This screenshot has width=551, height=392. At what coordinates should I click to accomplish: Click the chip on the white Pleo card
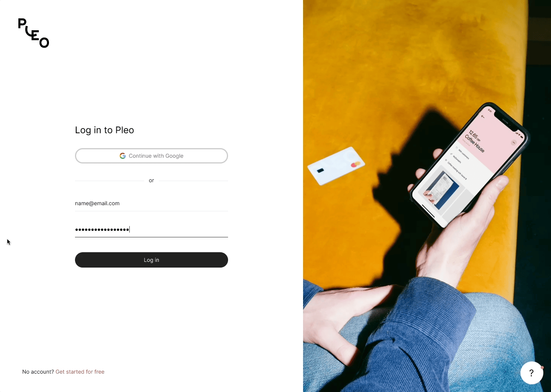click(x=321, y=170)
